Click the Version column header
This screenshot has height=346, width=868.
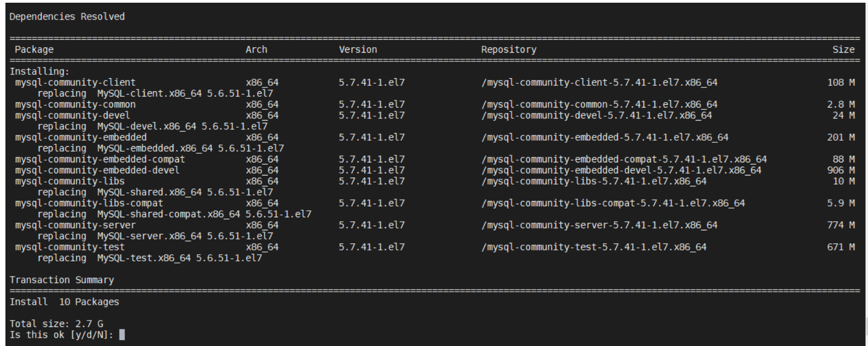click(x=358, y=49)
